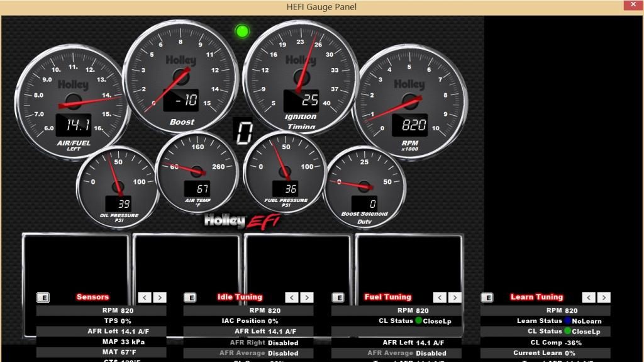Click the Holley EFI logo
644x362 pixels.
(x=242, y=222)
